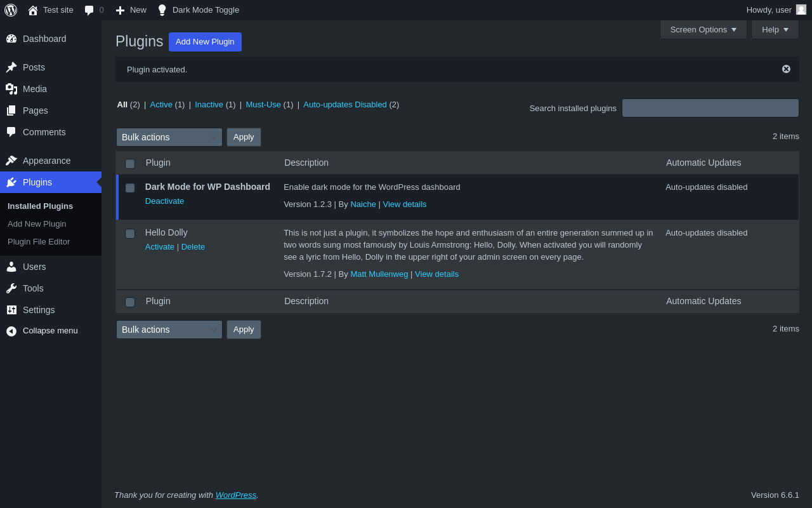Activate the Hello Dolly plugin
Image resolution: width=812 pixels, height=508 pixels.
160,247
